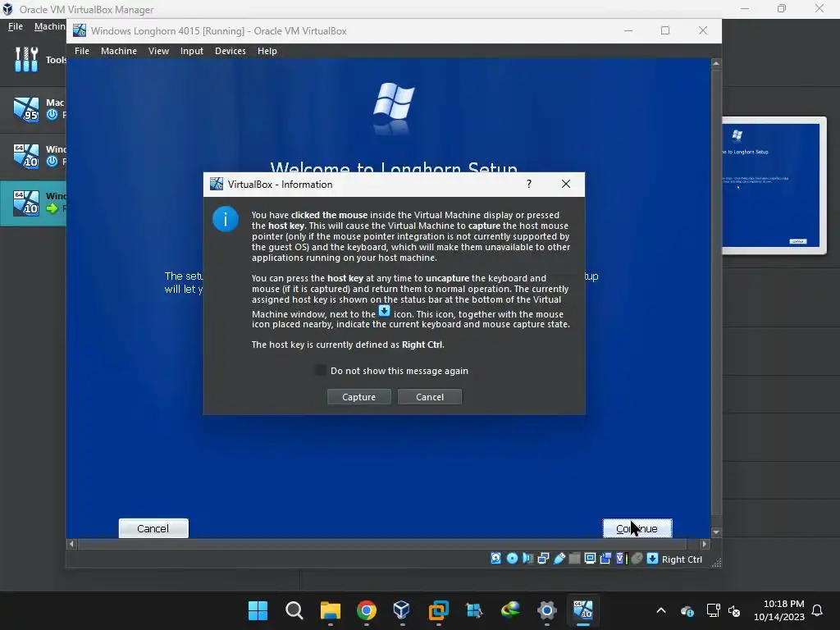Open the VM window Machine menu

click(119, 51)
